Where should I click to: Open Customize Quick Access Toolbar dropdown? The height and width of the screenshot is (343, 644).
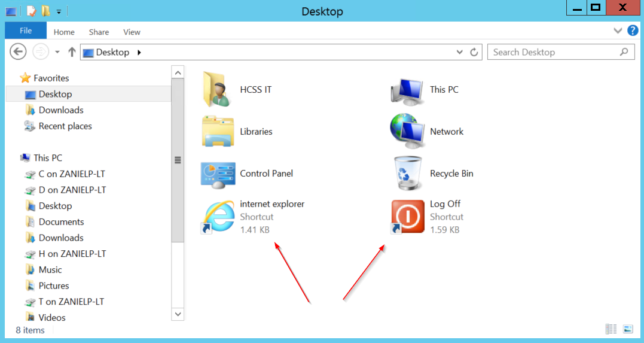click(59, 12)
